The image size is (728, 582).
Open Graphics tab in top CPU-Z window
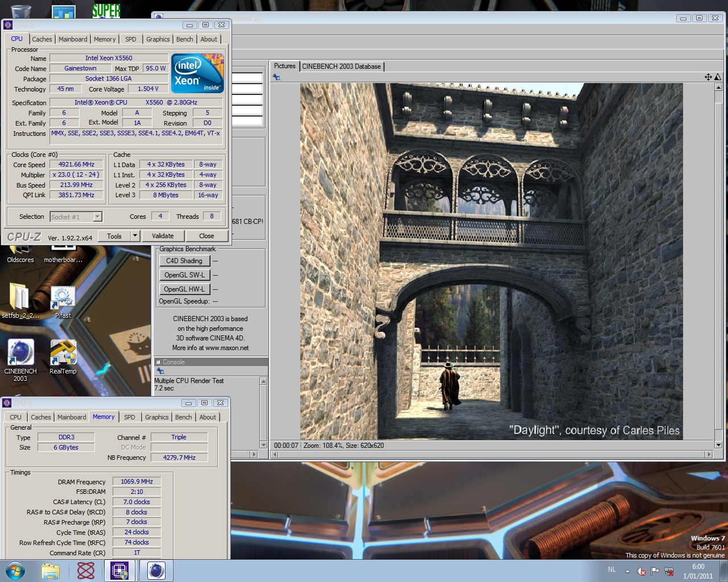click(158, 39)
